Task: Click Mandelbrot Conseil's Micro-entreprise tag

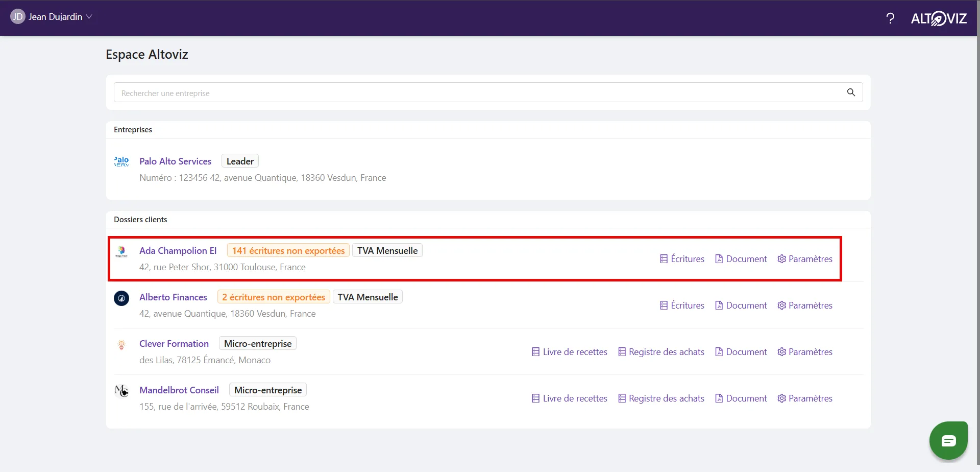Action: [x=268, y=390]
